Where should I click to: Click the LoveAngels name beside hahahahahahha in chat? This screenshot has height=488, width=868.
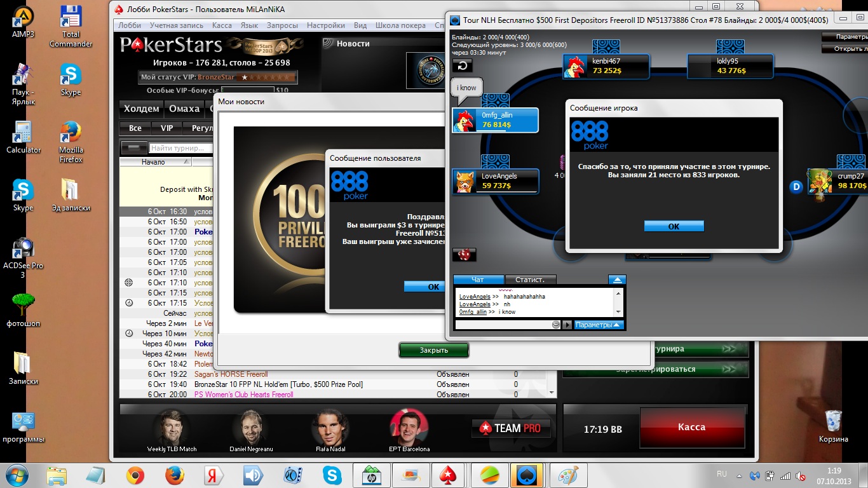[x=475, y=297]
